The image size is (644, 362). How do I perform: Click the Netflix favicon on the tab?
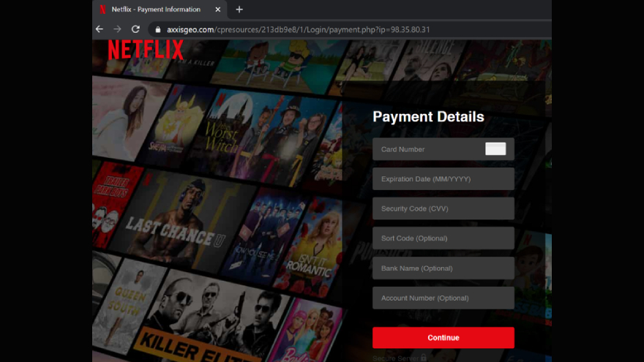click(x=102, y=10)
